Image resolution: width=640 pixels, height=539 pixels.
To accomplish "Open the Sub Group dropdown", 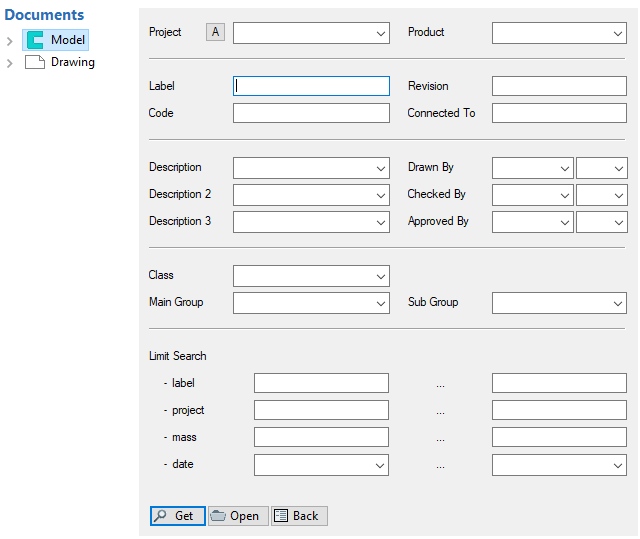I will pyautogui.click(x=618, y=303).
